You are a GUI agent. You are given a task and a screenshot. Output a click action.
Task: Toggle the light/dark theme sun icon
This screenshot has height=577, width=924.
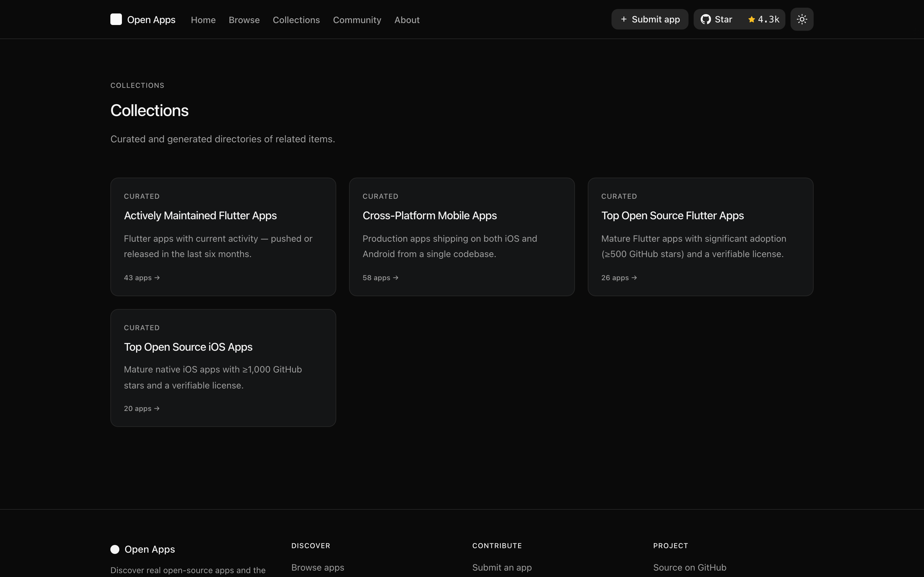(x=802, y=20)
